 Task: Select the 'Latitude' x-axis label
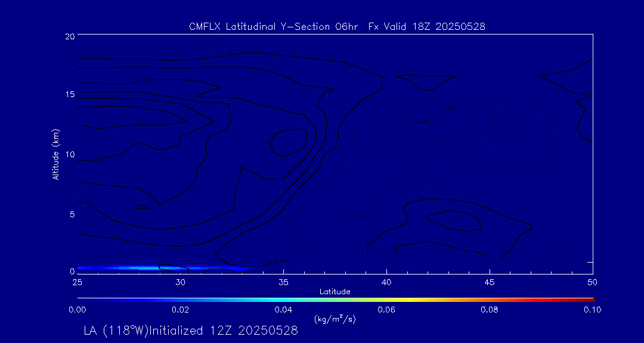[x=335, y=292]
